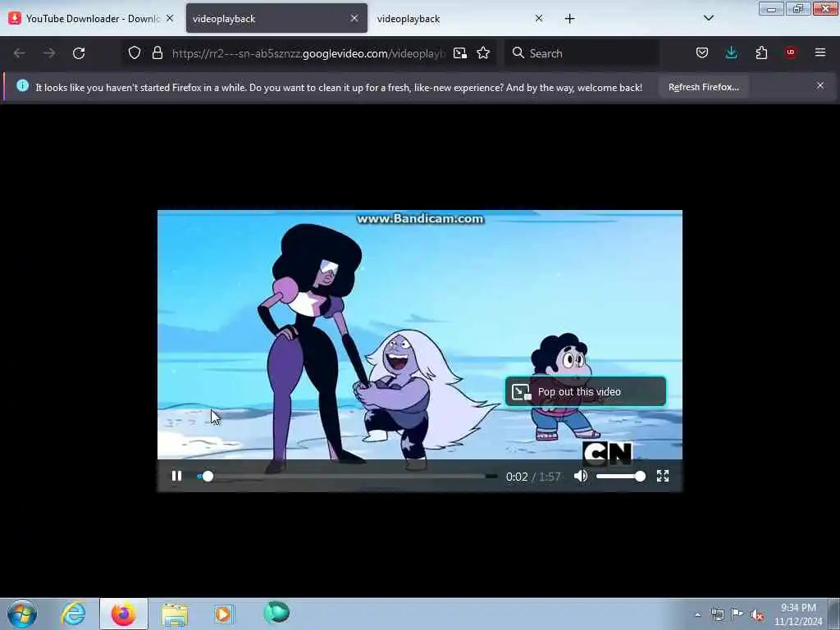
Task: Launch Internet Explorer from taskbar
Action: [x=73, y=614]
